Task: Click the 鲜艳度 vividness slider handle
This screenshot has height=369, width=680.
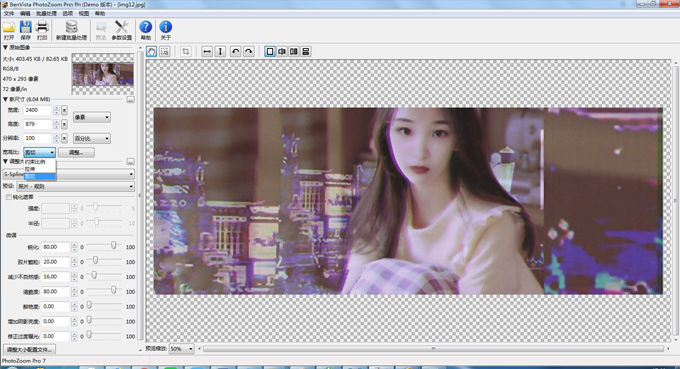Action: [89, 305]
